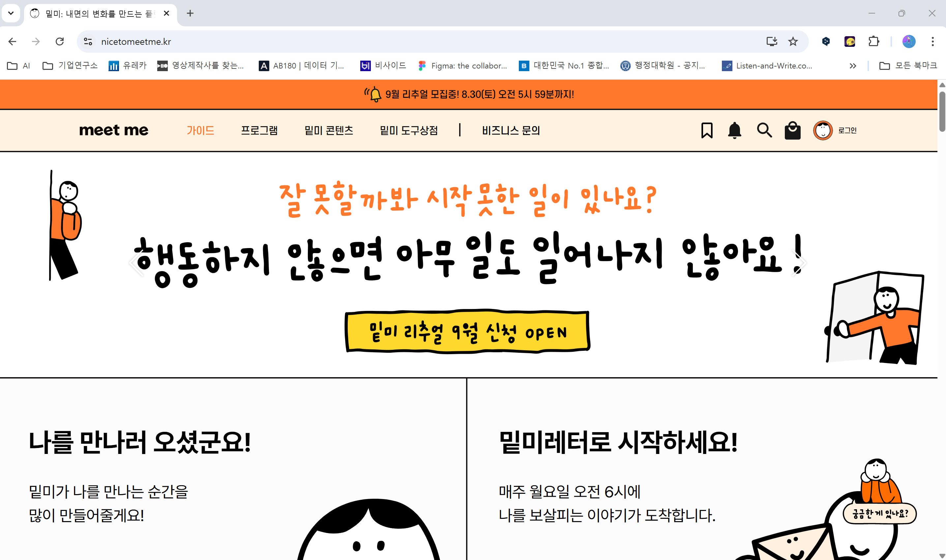The image size is (946, 560).
Task: Click the page vertical scrollbar thumb
Action: click(x=942, y=112)
